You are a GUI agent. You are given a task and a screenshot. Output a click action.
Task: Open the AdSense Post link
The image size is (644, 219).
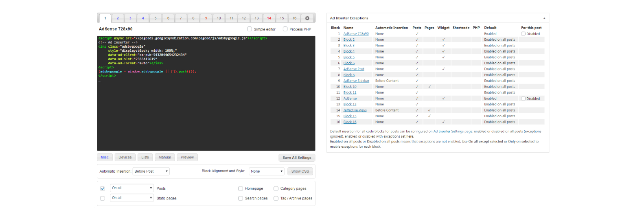click(x=354, y=69)
